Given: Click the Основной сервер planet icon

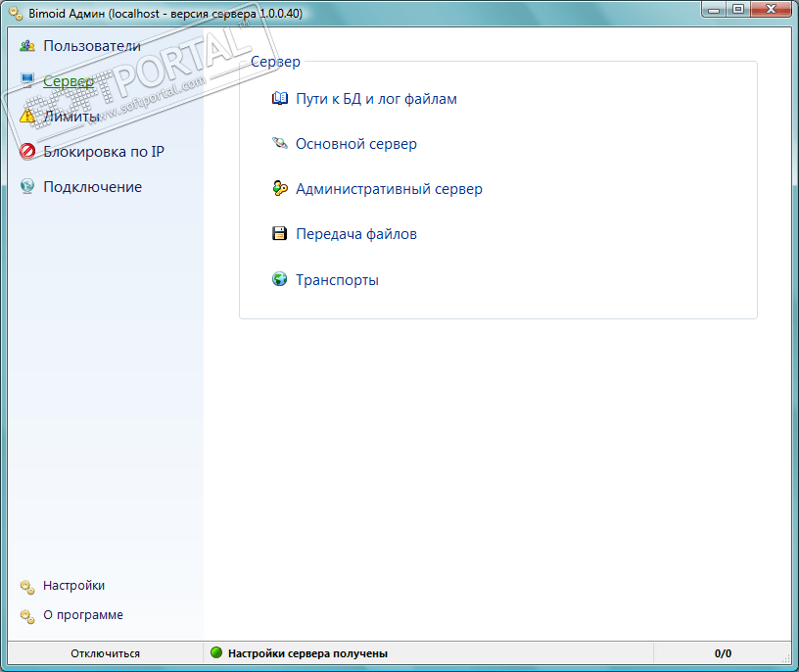Looking at the screenshot, I should pos(279,143).
